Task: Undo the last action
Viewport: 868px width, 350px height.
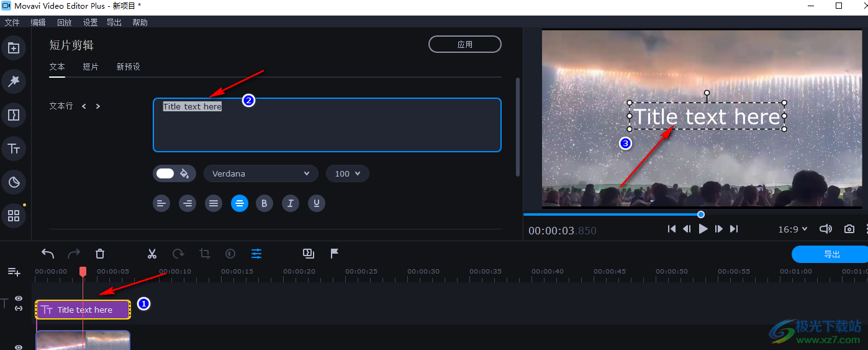Action: coord(48,254)
